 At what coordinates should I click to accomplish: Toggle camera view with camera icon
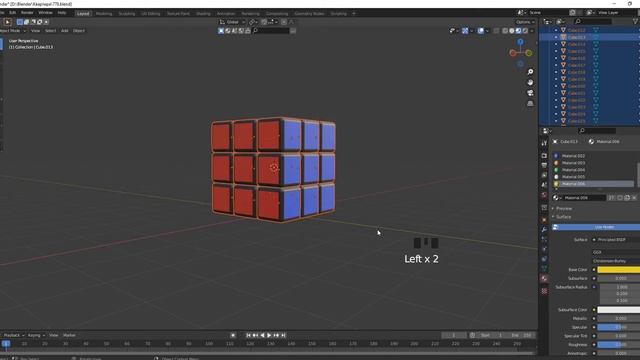coord(530,93)
